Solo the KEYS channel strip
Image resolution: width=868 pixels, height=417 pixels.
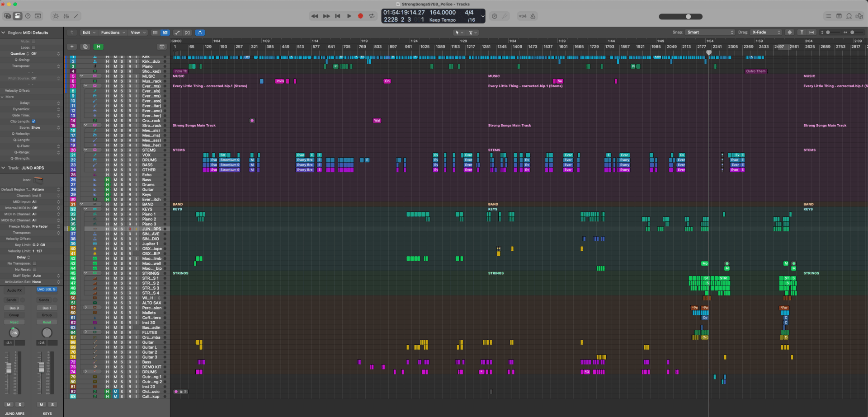tap(52, 404)
